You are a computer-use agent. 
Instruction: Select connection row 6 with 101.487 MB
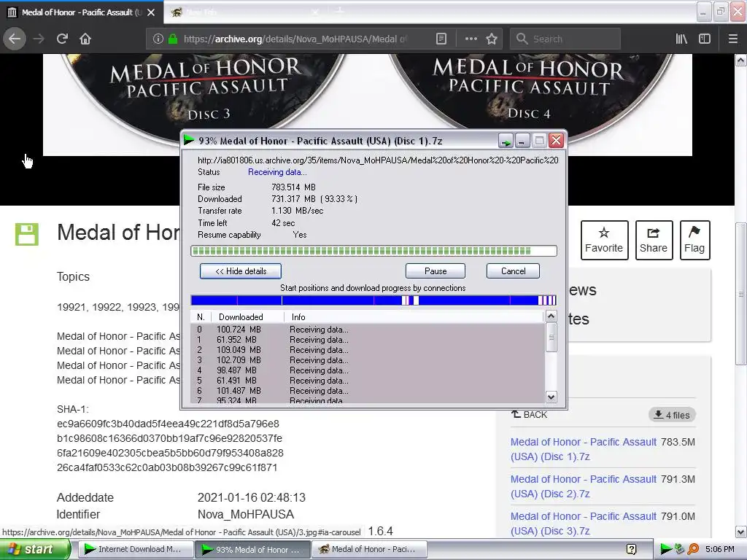point(367,391)
